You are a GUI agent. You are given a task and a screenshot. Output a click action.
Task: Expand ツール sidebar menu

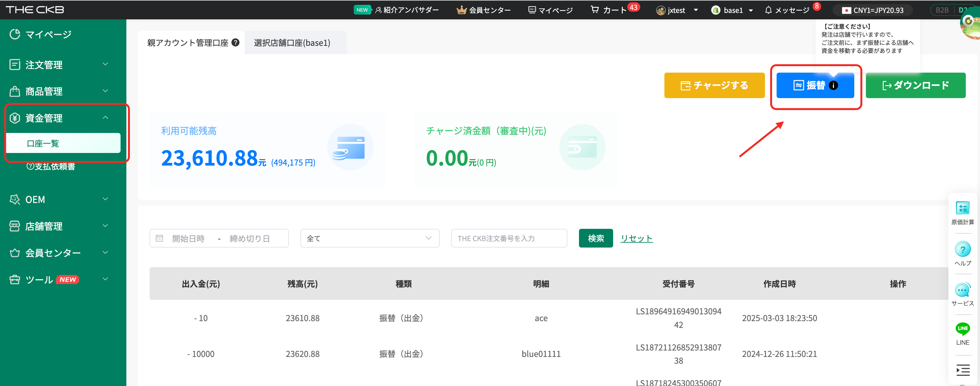[x=105, y=279]
